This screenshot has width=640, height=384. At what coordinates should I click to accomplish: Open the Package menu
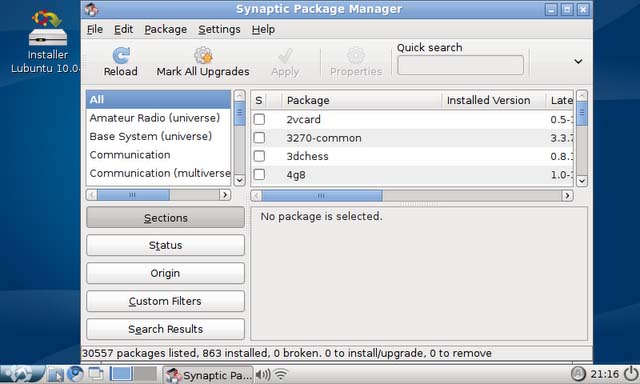(x=166, y=29)
